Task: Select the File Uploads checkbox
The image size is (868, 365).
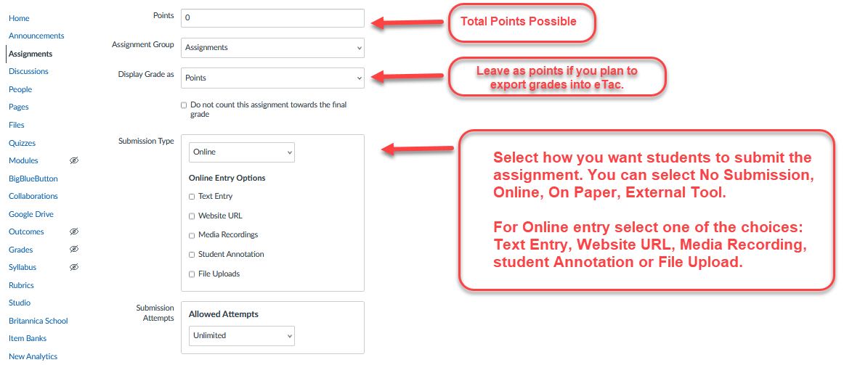Action: point(192,274)
